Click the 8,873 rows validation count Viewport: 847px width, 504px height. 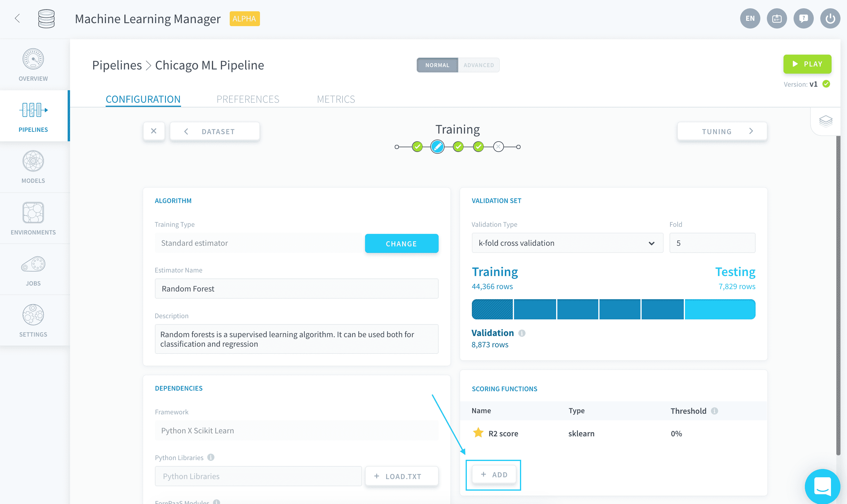click(490, 344)
